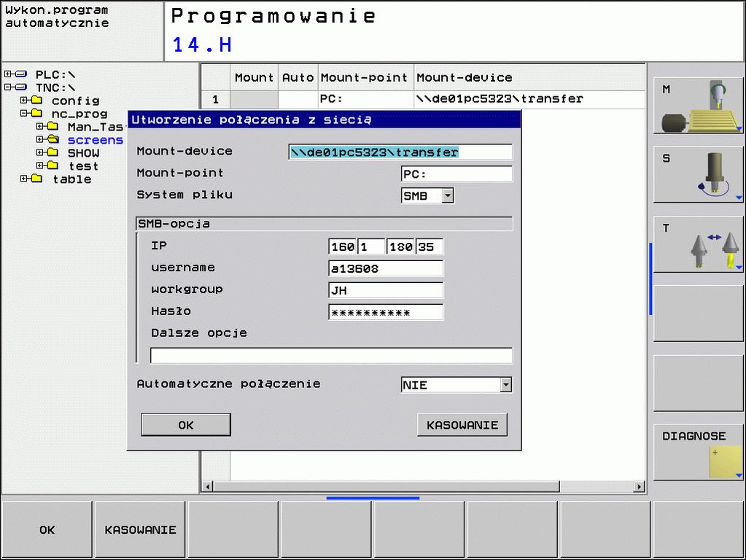Click the KASOWANIE soft-key at the bottom
This screenshot has width=746, height=560.
(140, 529)
